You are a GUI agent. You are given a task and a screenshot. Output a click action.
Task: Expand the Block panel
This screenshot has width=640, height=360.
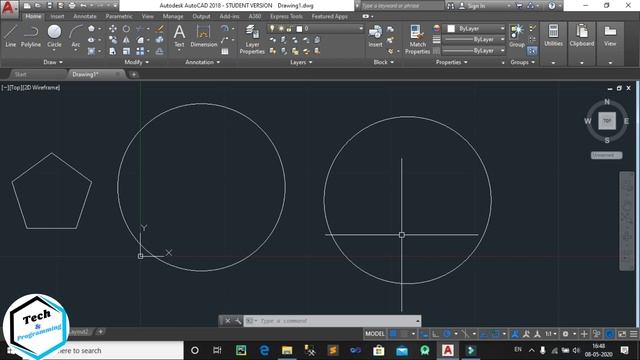coord(384,62)
